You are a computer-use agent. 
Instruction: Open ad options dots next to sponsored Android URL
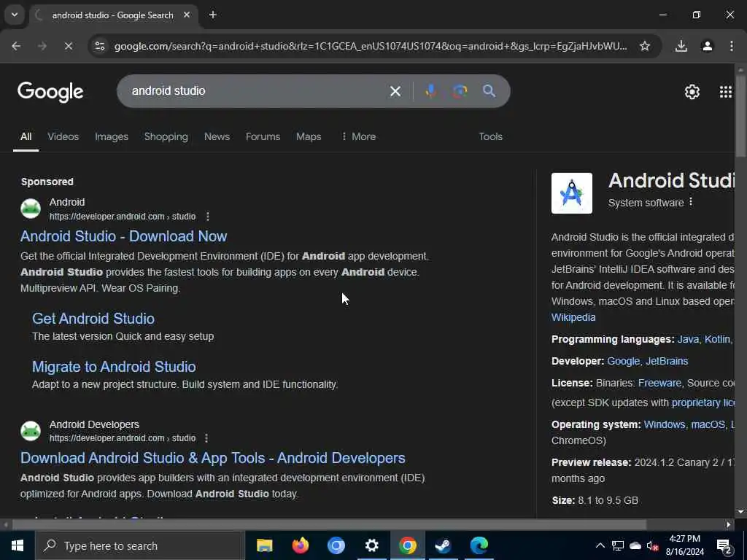[x=208, y=217]
